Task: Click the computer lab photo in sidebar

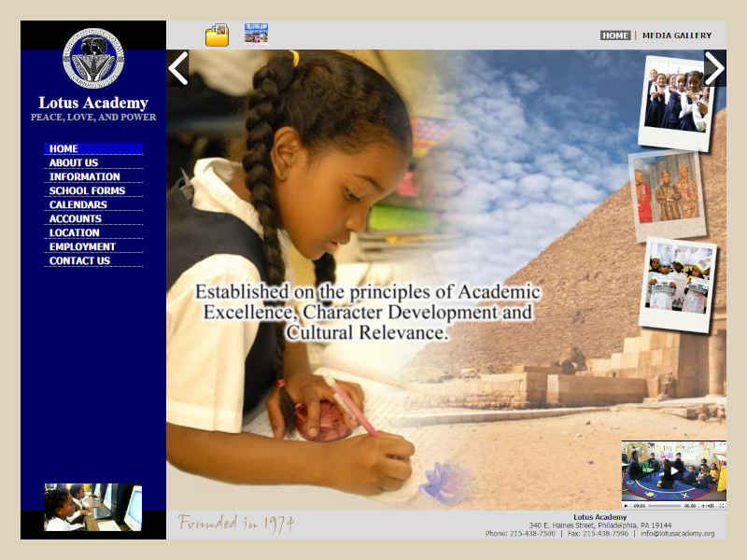Action: tap(93, 507)
